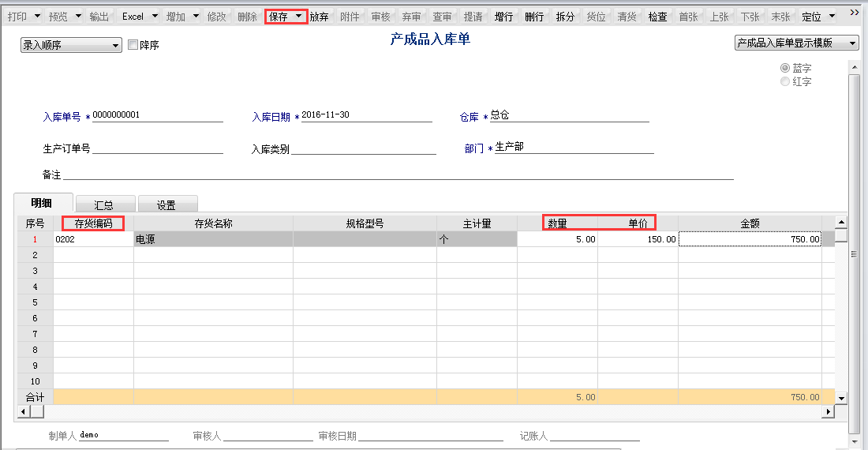Click the 金额 column header
The height and width of the screenshot is (450, 868).
pyautogui.click(x=750, y=223)
